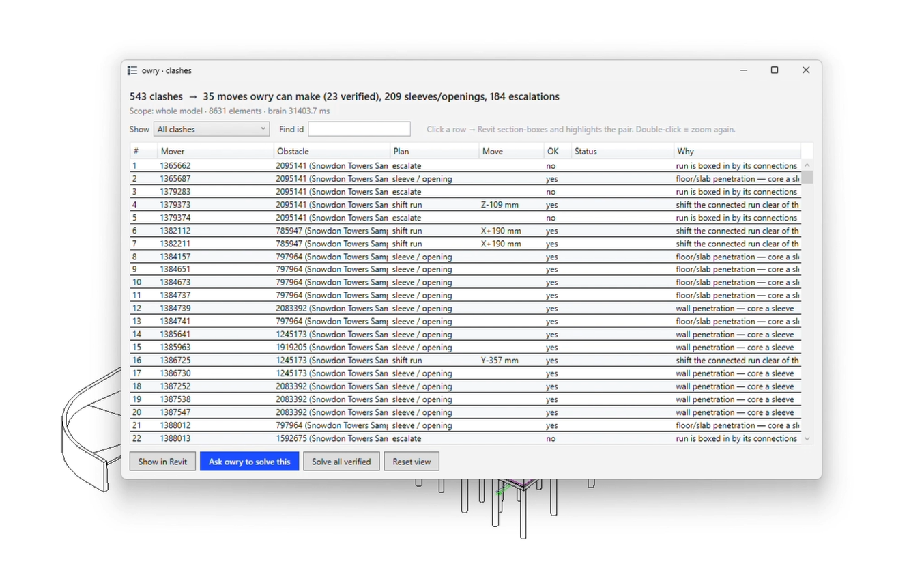The width and height of the screenshot is (924, 579).
Task: Click the vertical scrollbar thumb
Action: click(807, 178)
